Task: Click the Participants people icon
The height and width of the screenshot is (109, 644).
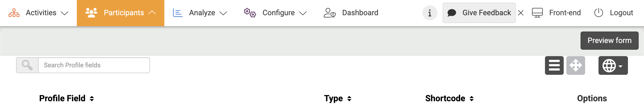Action: coord(91,13)
